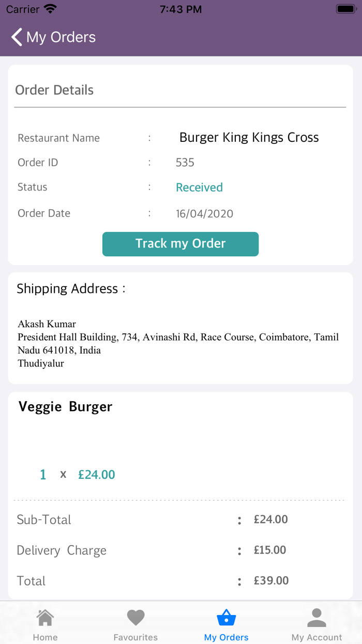362x644 pixels.
Task: Tap the Favourites heart icon
Action: click(x=135, y=618)
